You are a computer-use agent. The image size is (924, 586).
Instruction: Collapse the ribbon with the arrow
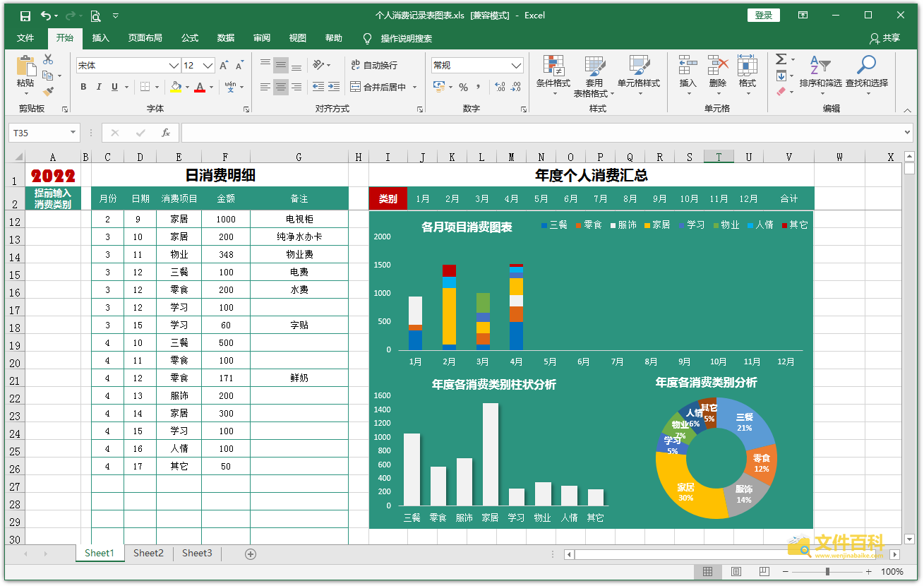click(x=907, y=109)
